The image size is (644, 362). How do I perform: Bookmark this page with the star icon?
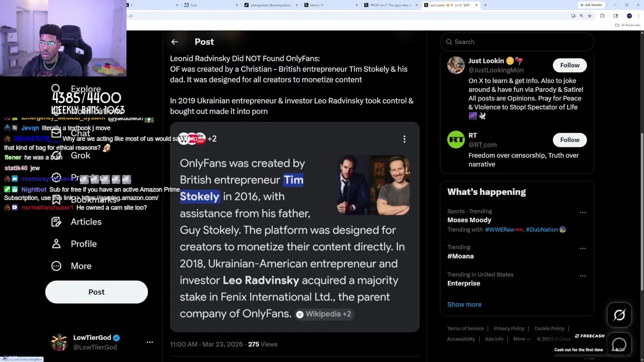(x=590, y=16)
